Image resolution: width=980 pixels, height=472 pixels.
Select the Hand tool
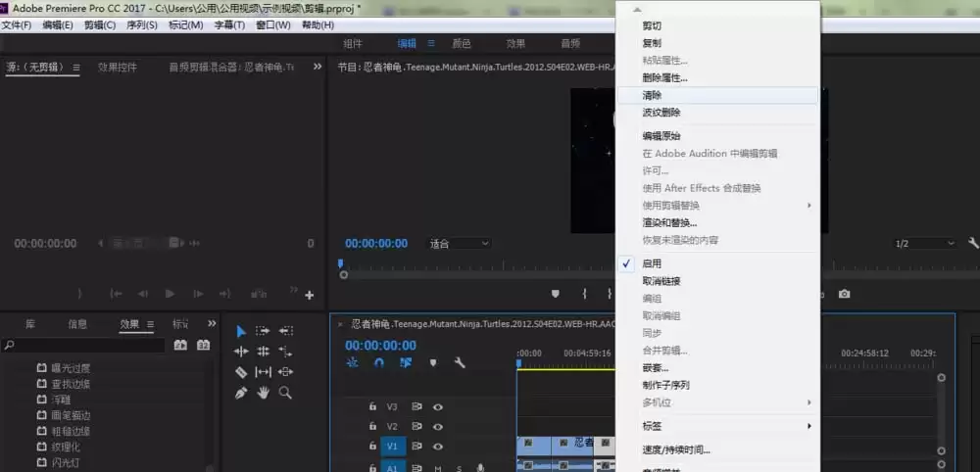pyautogui.click(x=263, y=393)
